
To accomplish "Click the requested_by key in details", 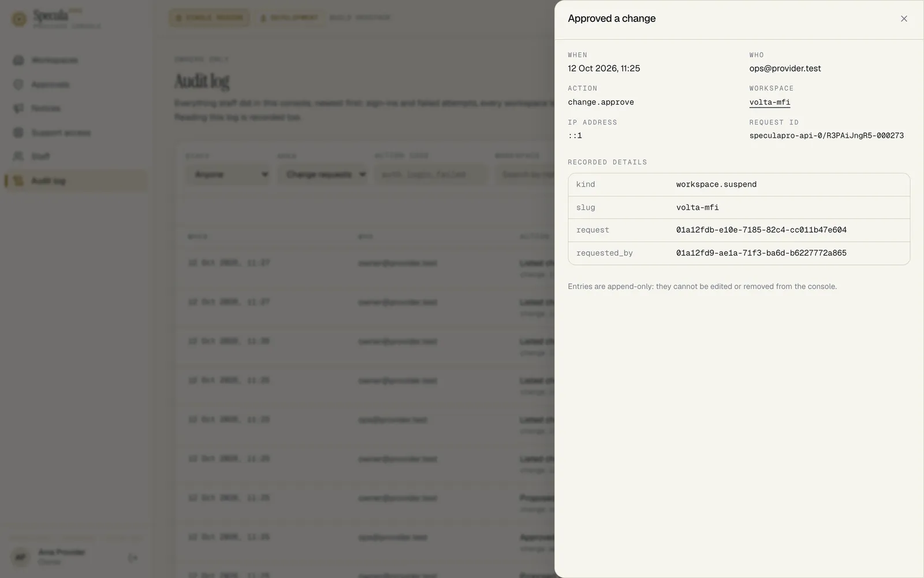I will coord(604,253).
